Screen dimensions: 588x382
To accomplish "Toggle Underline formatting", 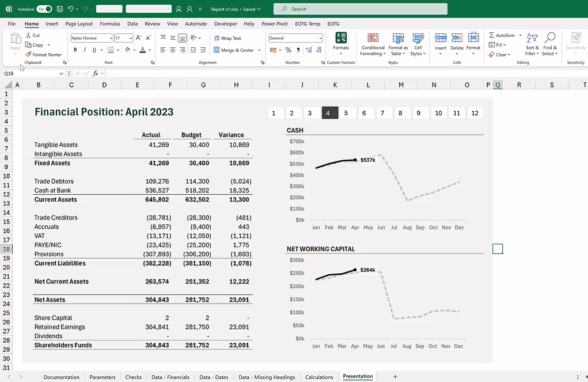I will tap(94, 50).
